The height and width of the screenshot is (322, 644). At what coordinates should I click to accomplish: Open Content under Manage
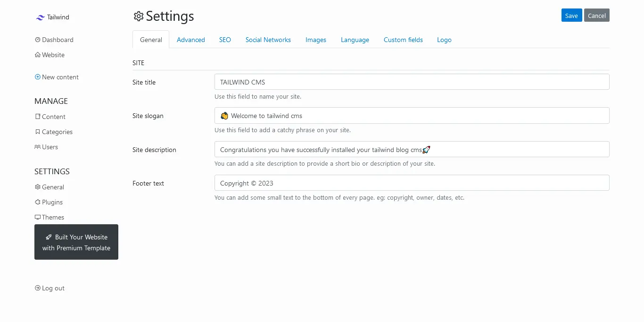(x=50, y=117)
